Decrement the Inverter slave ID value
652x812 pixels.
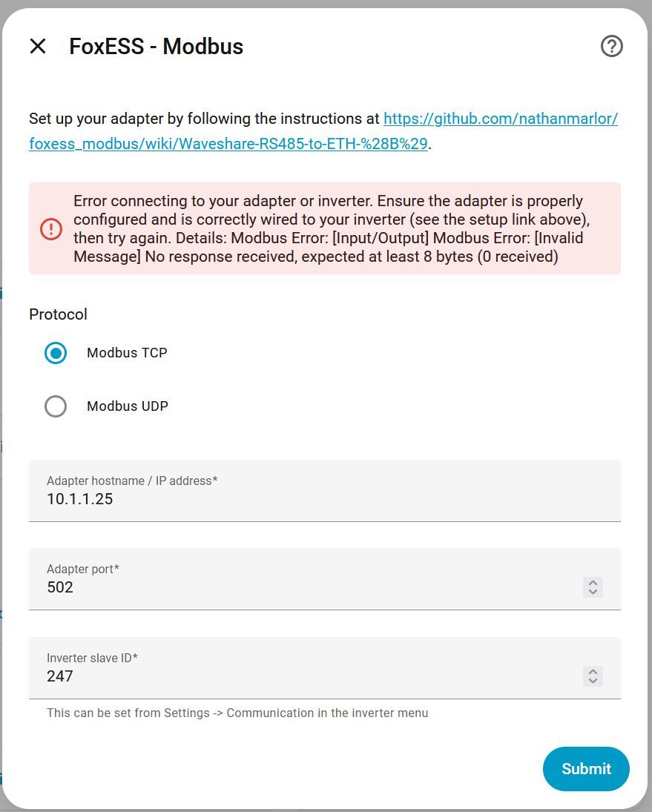click(593, 681)
